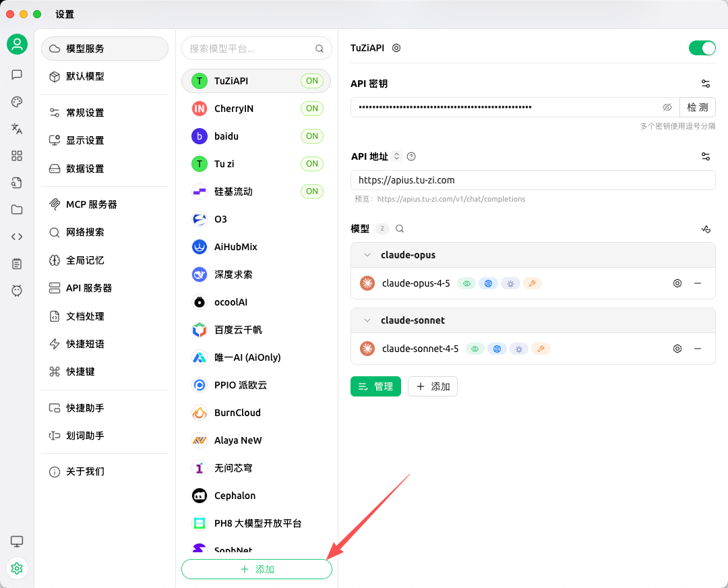
Task: Search models with magnifier icon
Action: [400, 229]
